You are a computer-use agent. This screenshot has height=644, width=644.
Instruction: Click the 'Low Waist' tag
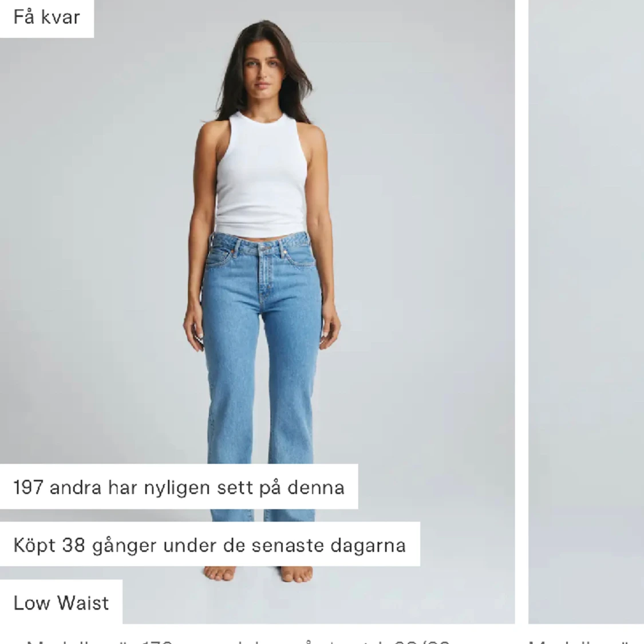click(61, 603)
